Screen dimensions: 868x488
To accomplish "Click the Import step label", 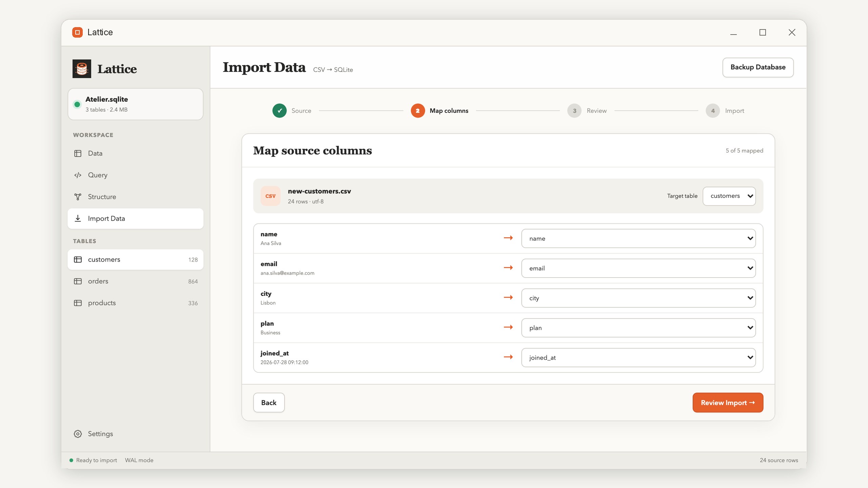I will (x=734, y=111).
